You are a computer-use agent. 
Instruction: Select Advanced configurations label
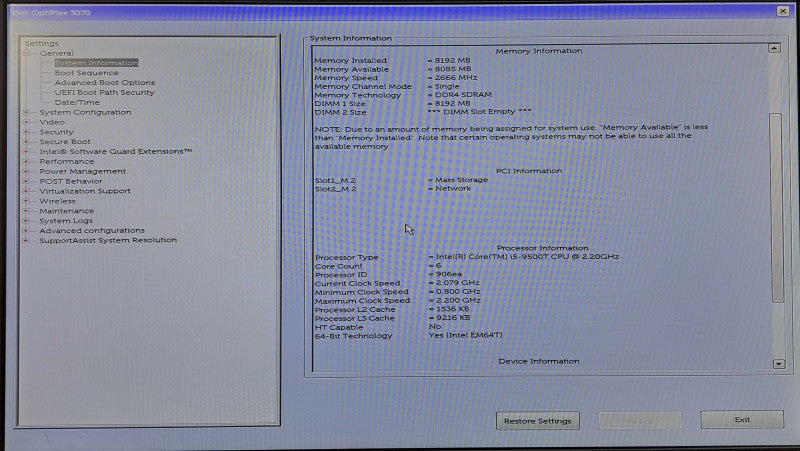92,231
